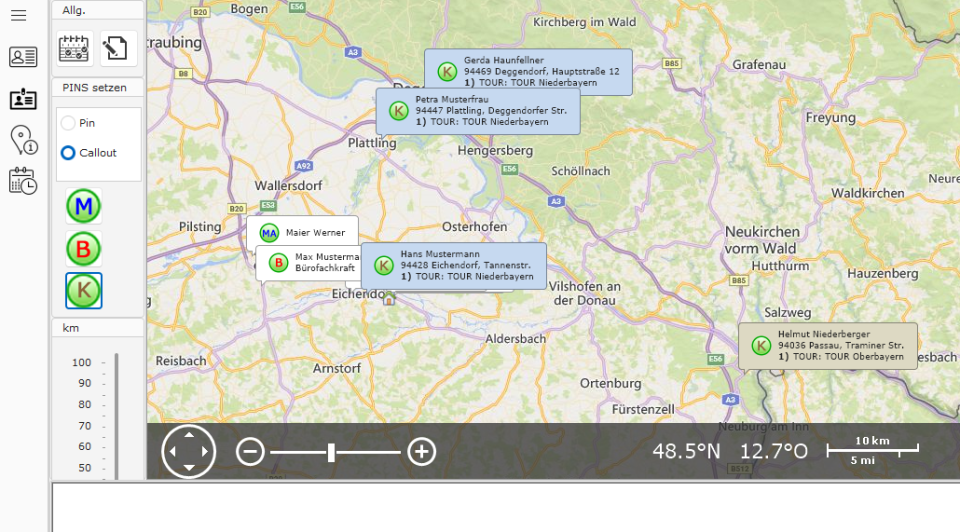
Task: Open the map pin info sidebar icon
Action: tap(23, 140)
